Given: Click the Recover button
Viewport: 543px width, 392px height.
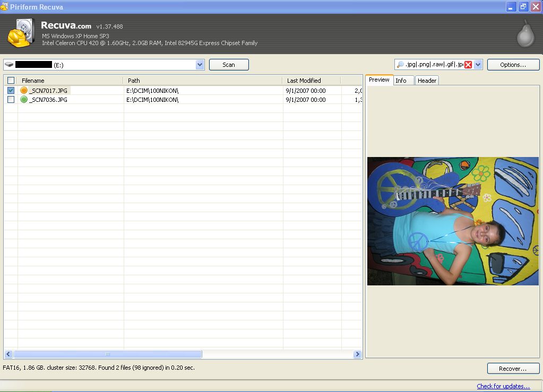Looking at the screenshot, I should [513, 369].
